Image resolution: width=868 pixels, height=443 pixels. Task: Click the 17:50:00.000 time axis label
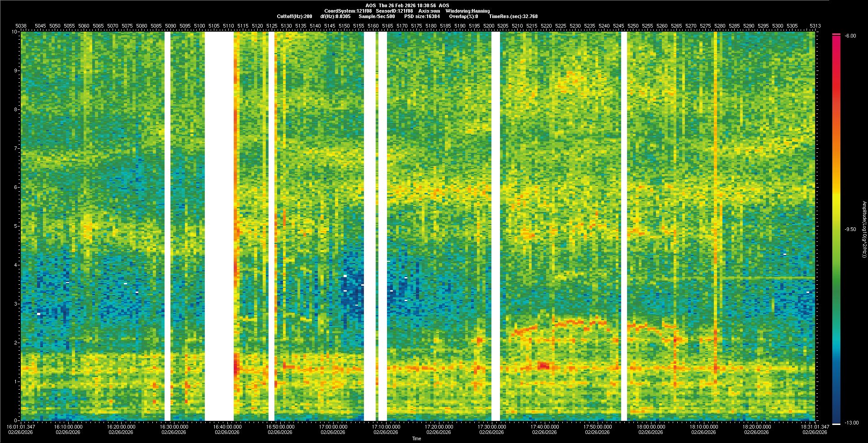[x=598, y=426]
